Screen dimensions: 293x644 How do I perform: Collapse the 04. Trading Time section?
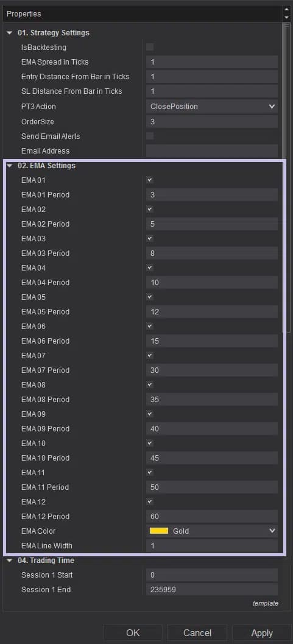click(10, 560)
